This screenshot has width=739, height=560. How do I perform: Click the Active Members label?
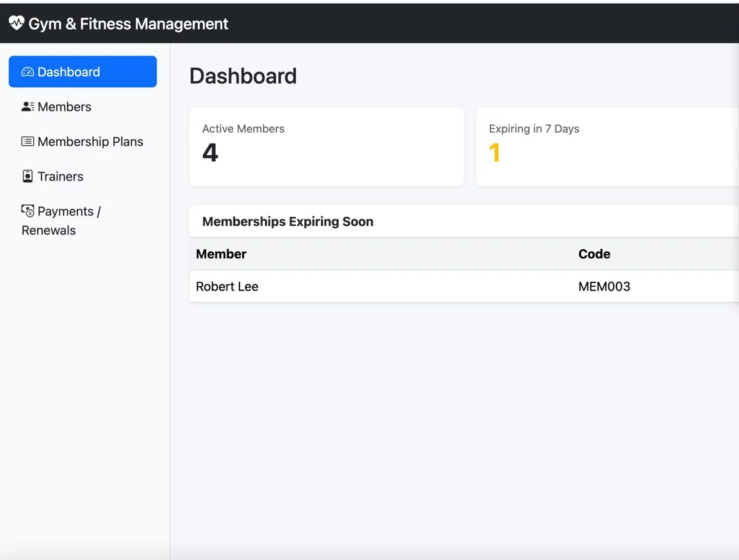[x=243, y=129]
